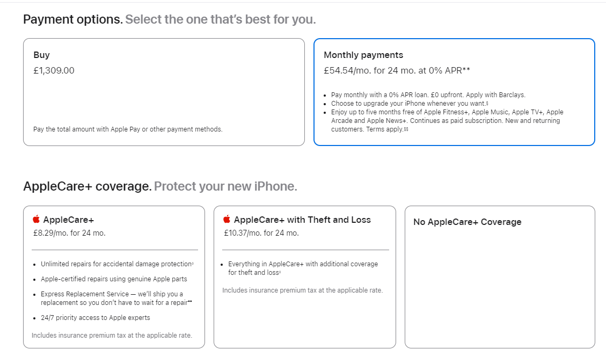Click footnote marker after 'theft and loss'
The image size is (606, 364).
280,272
